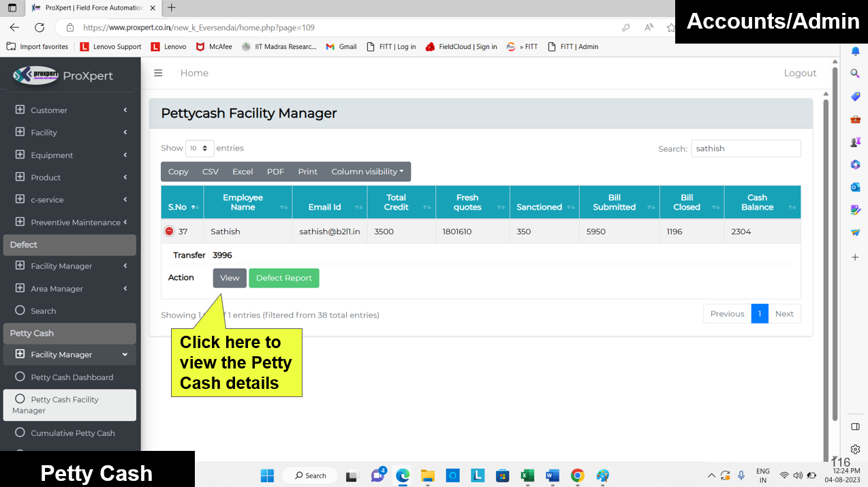This screenshot has height=487, width=868.
Task: Collapse row 37 using red minus icon
Action: tap(170, 232)
